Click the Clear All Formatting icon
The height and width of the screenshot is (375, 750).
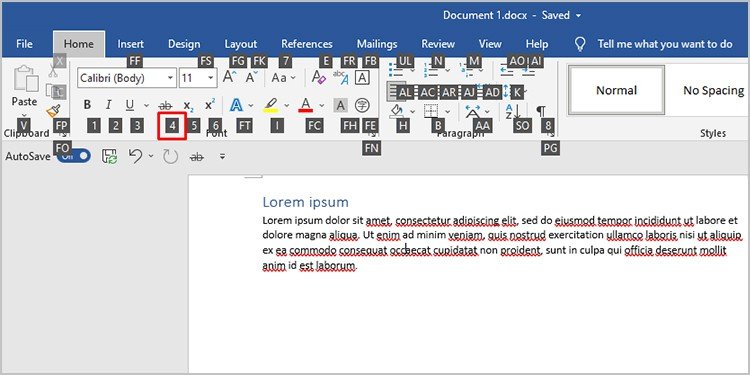coord(319,77)
